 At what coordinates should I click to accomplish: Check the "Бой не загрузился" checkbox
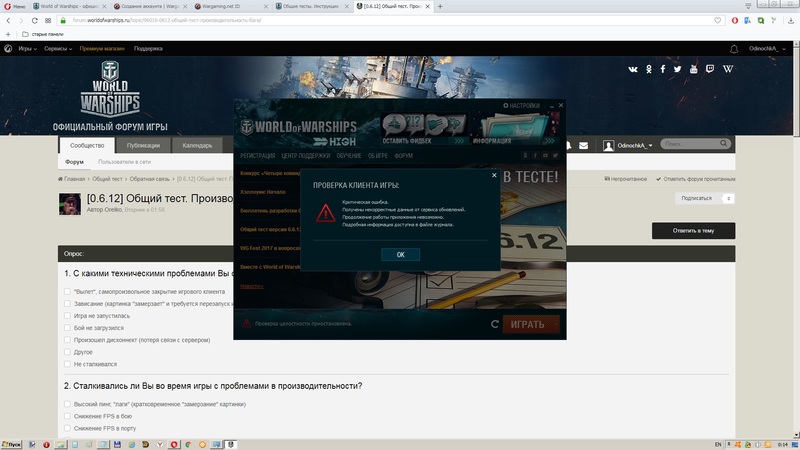[x=67, y=328]
